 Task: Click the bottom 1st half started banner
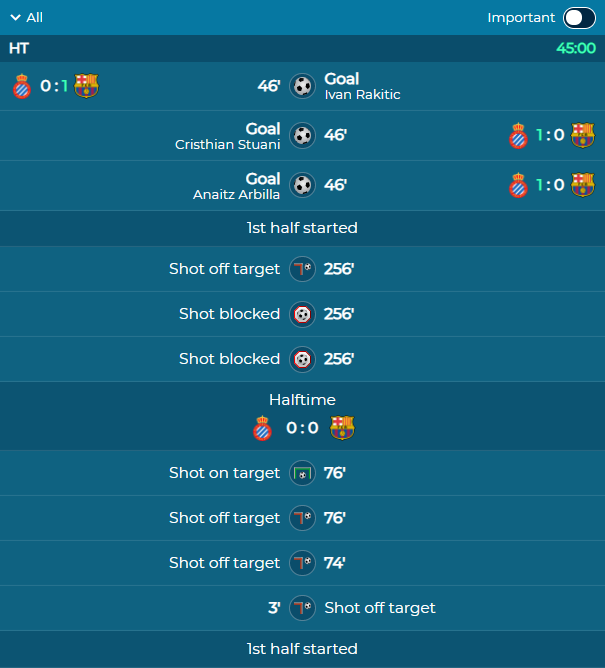coord(302,649)
